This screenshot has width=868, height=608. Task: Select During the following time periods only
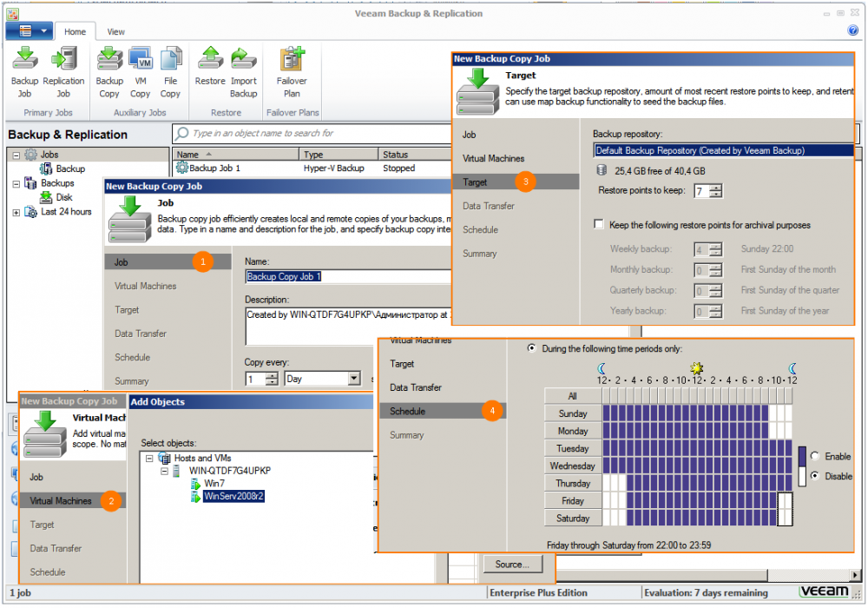(x=531, y=348)
